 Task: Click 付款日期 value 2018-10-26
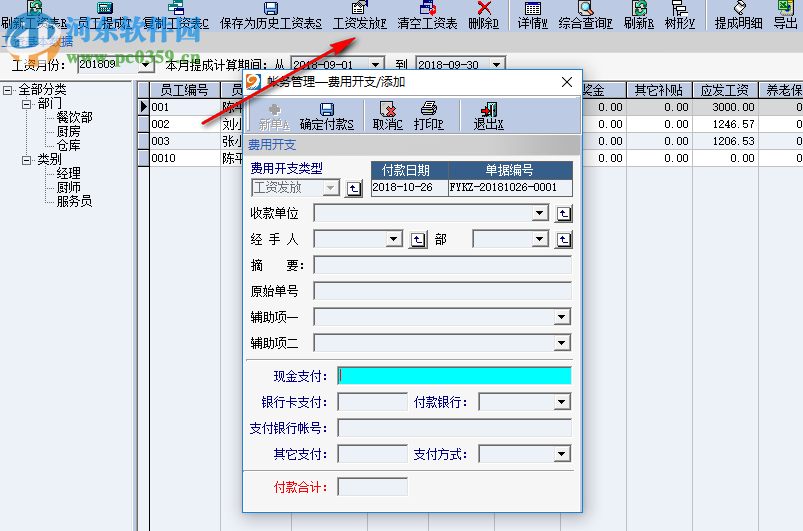(409, 187)
